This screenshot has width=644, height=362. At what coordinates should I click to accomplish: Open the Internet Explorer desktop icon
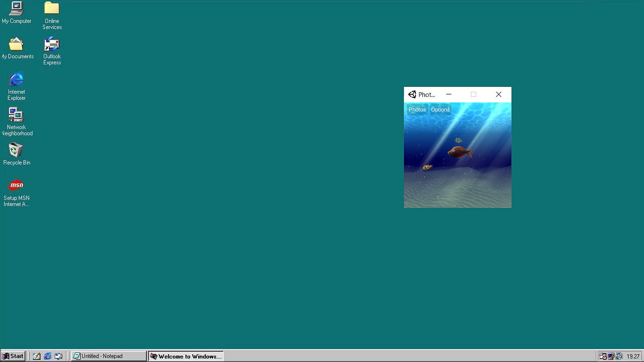pos(16,80)
